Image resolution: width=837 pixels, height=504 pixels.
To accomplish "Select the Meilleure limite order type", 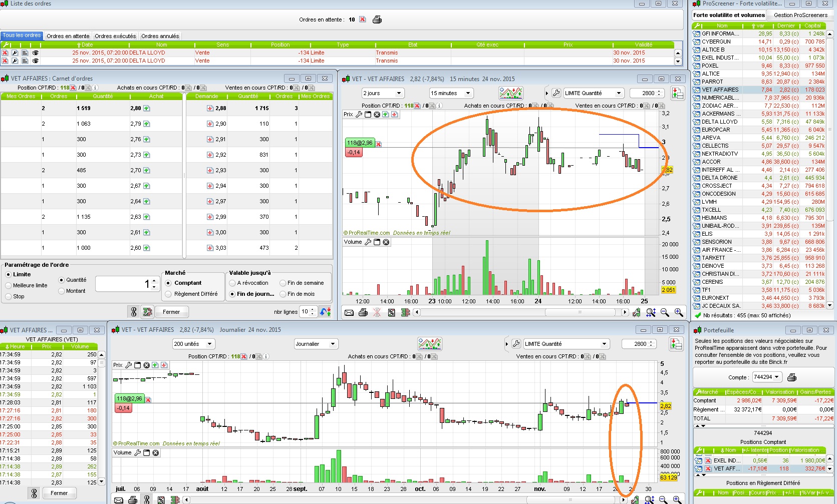I will click(8, 285).
